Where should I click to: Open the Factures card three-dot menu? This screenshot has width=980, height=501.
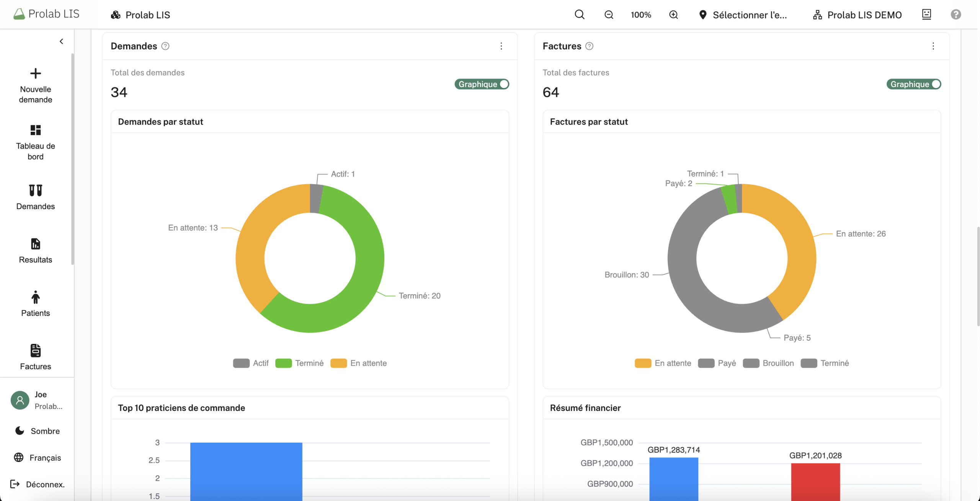click(x=933, y=46)
